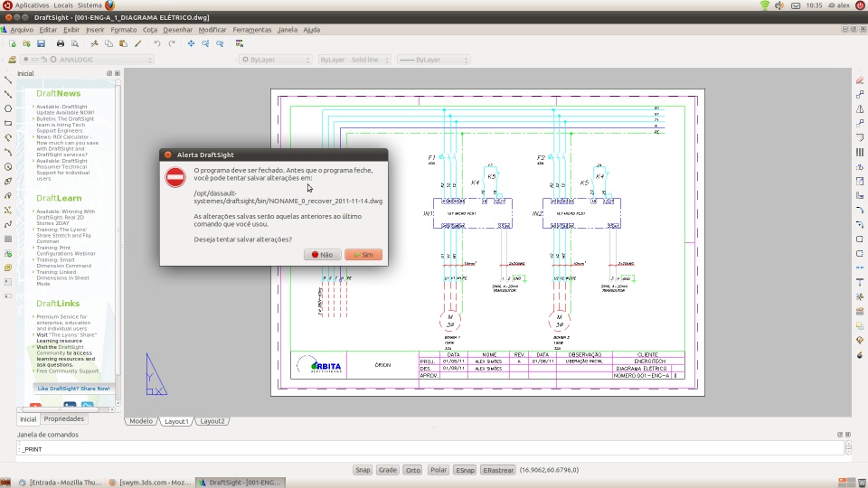Open the Cota menu
The image size is (868, 488).
click(150, 30)
